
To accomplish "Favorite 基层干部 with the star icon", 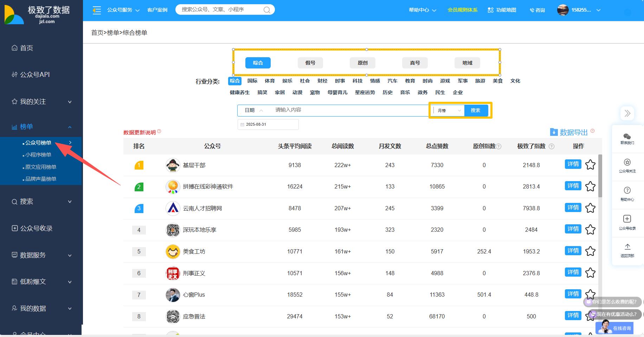I will click(590, 165).
